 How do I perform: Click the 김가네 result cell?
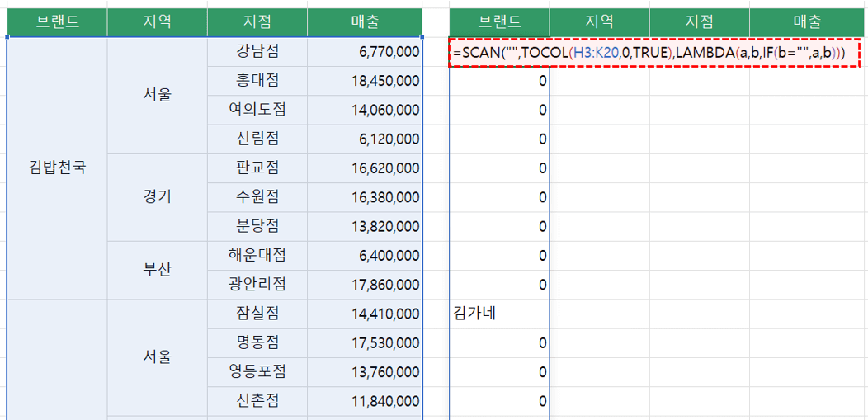pos(499,314)
